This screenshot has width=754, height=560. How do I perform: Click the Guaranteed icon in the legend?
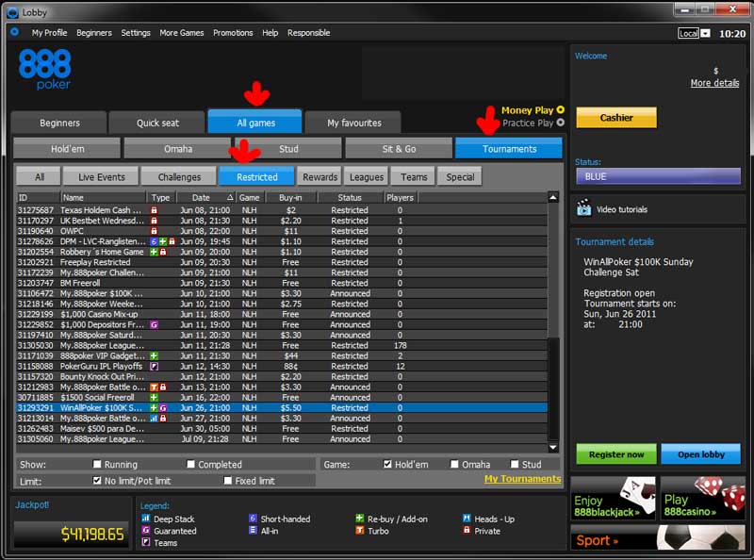146,530
